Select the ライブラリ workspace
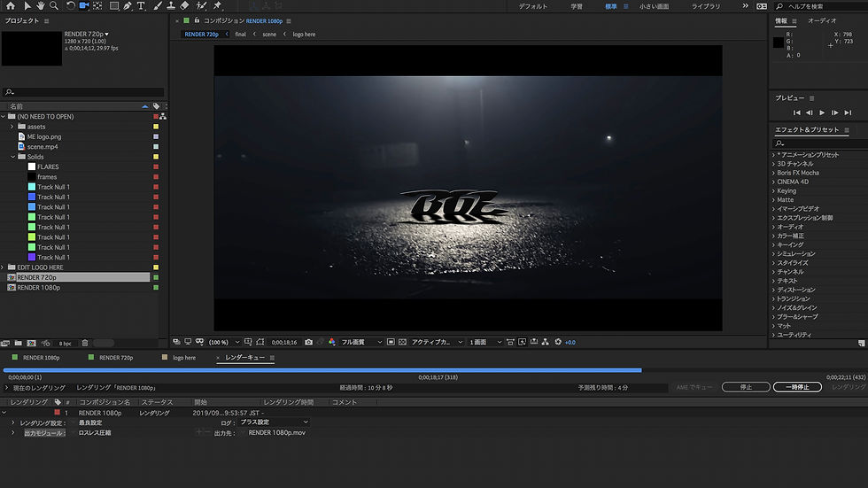Viewport: 868px width, 488px height. click(706, 6)
